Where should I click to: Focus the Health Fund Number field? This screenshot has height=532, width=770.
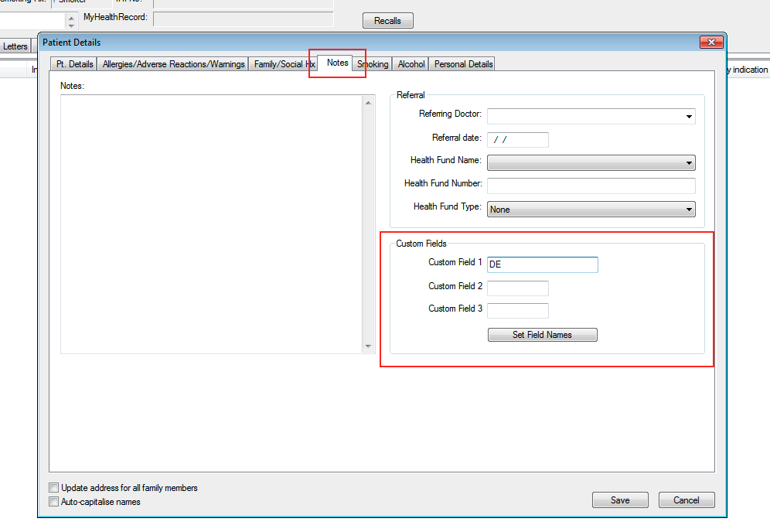click(x=591, y=186)
